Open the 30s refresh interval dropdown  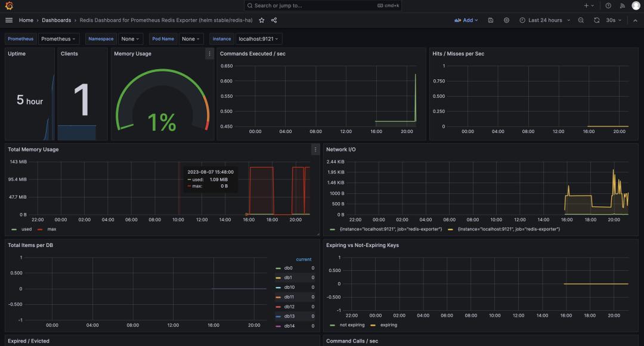[614, 20]
